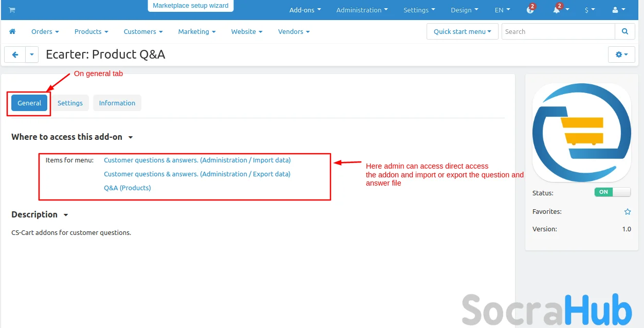Click the shopping cart storefront icon
The height and width of the screenshot is (328, 644).
pyautogui.click(x=12, y=10)
